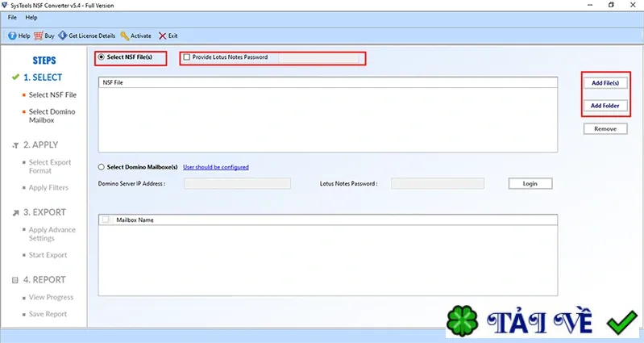Click the Exit toolbar button
The width and height of the screenshot is (644, 343).
[168, 36]
